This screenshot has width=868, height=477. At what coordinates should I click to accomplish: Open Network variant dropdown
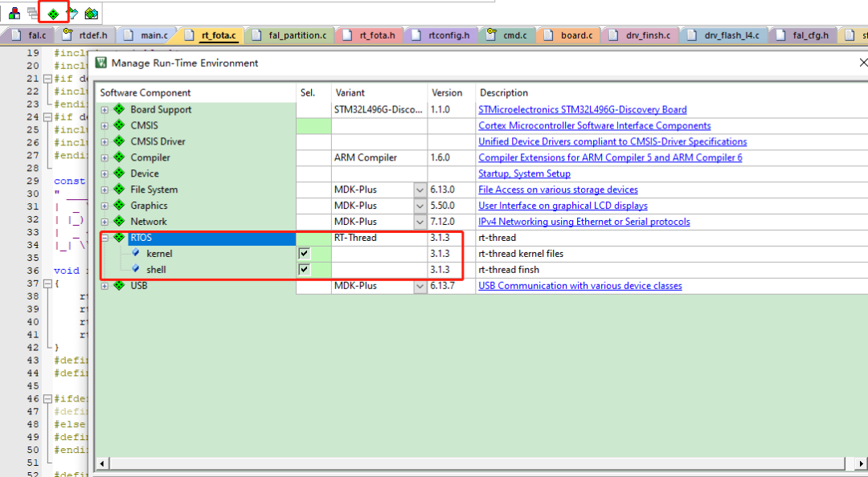coord(420,222)
